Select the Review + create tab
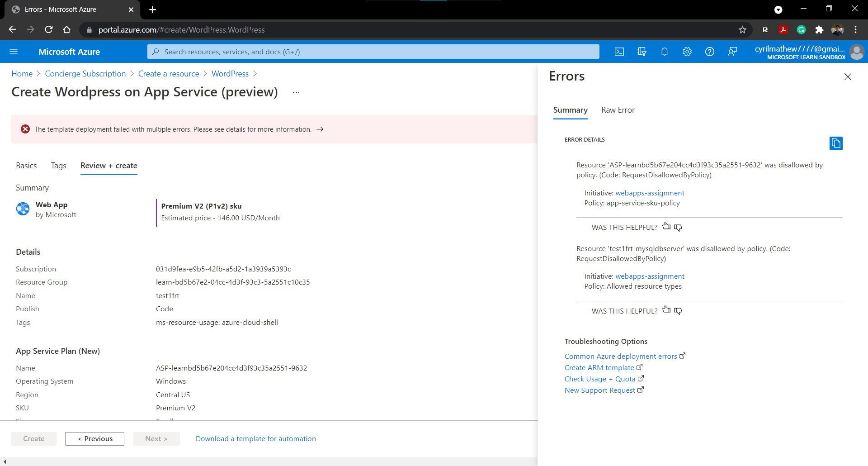 [x=109, y=166]
